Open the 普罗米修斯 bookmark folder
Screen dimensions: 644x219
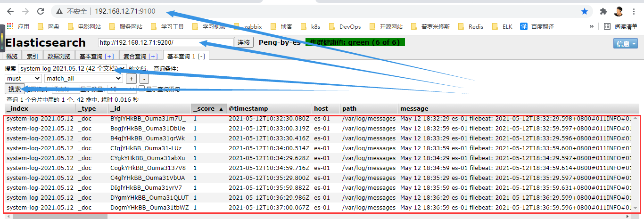coord(430,26)
